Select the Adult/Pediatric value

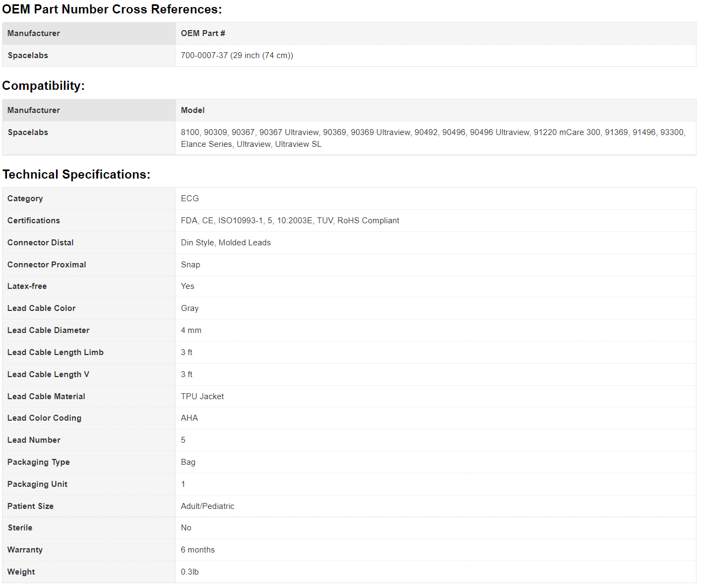pos(208,506)
